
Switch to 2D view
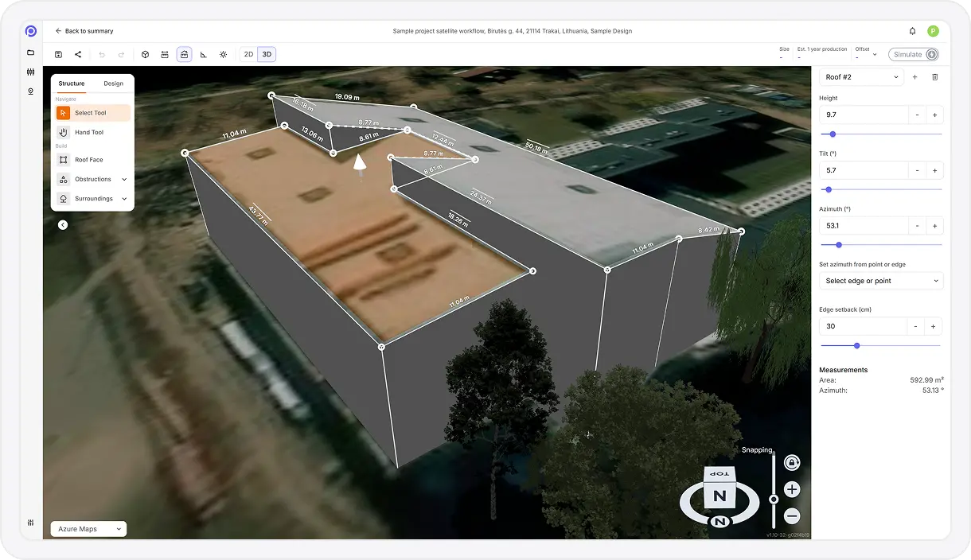[248, 55]
